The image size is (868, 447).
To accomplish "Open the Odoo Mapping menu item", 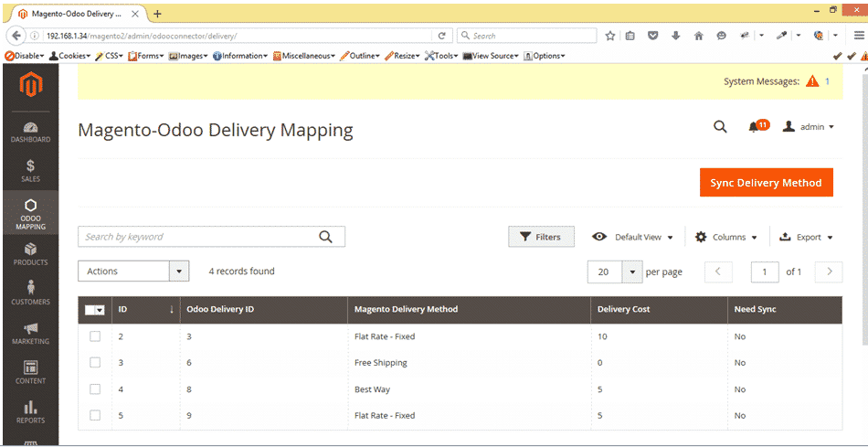I will [30, 215].
